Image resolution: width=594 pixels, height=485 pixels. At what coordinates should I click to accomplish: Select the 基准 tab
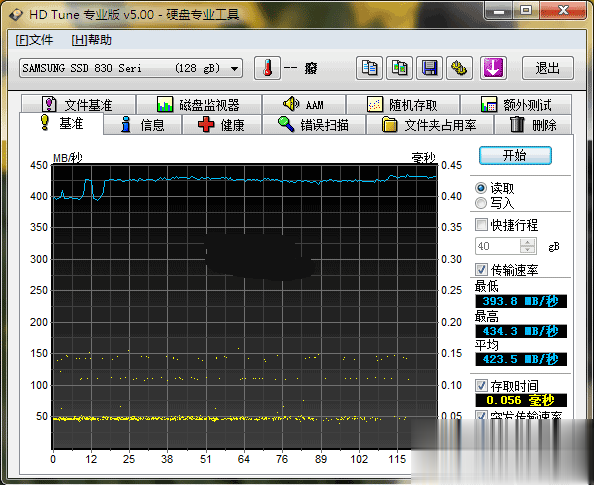pos(61,124)
